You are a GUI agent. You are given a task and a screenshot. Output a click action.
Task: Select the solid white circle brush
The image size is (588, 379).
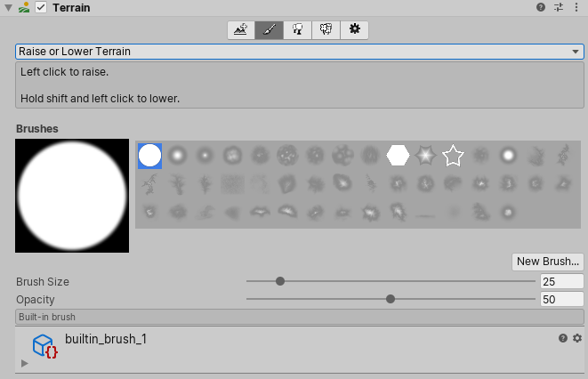tap(149, 156)
